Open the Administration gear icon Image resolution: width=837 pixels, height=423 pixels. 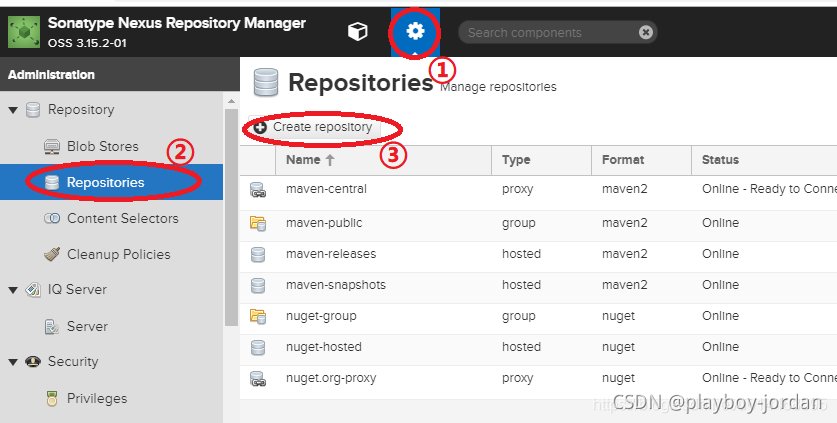(415, 32)
